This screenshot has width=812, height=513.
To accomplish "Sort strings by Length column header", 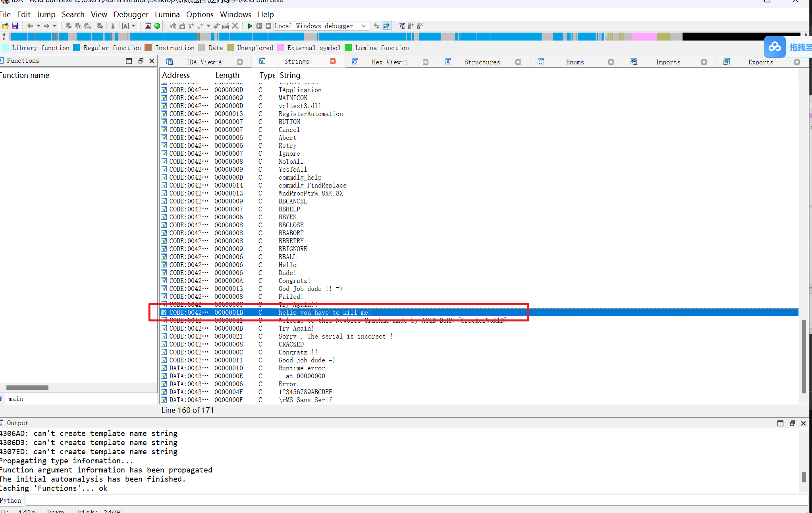I will pos(227,75).
